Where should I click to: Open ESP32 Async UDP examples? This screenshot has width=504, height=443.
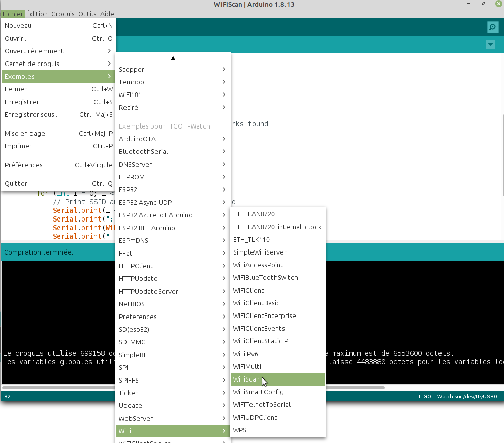[x=173, y=202]
